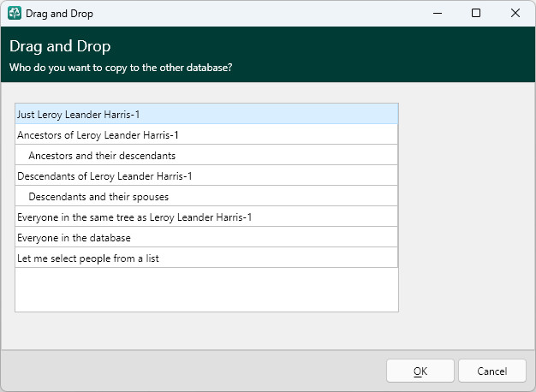
Task: Pick Ancestors and their descendants
Action: (x=206, y=155)
